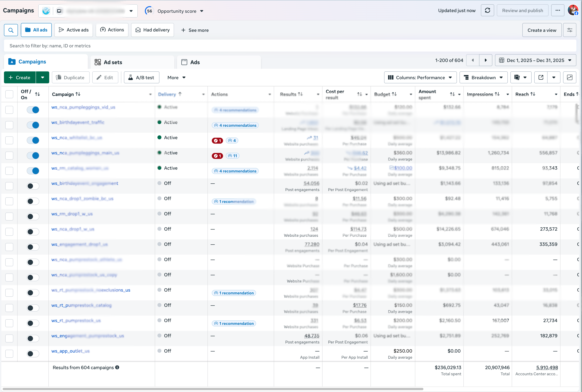Open the Breakdown dropdown
This screenshot has height=392, width=582.
[x=483, y=78]
